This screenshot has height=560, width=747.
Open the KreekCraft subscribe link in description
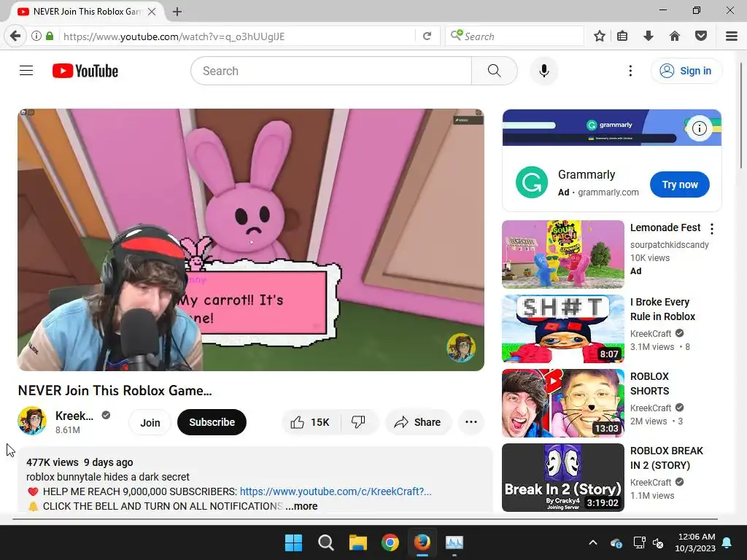336,491
